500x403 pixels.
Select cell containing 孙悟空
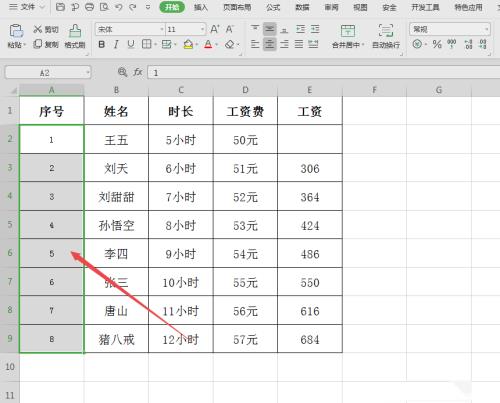(x=116, y=225)
